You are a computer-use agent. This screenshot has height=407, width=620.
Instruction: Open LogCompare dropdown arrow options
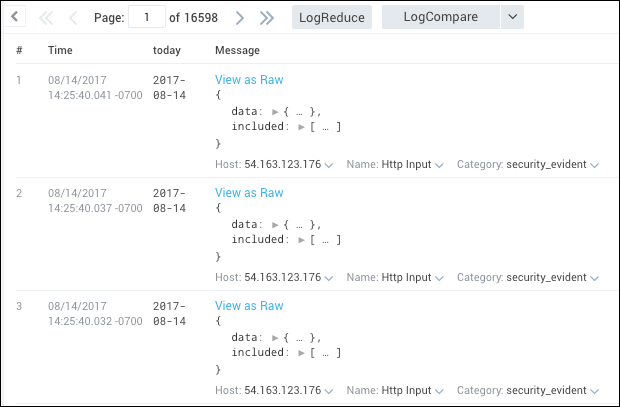tap(511, 17)
